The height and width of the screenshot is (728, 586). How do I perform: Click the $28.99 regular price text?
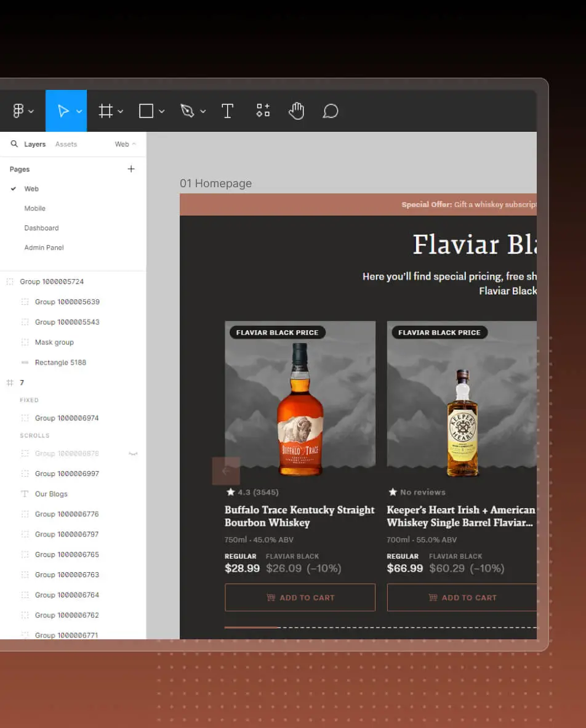pos(242,568)
